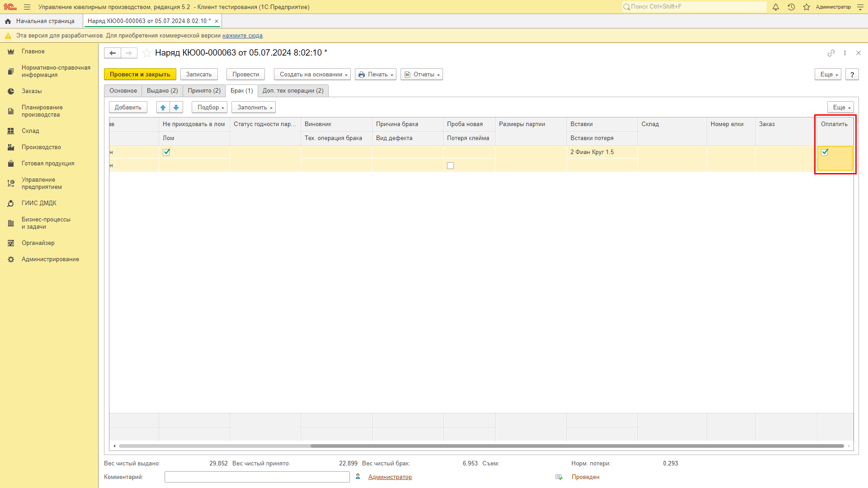Get link to document chain icon
Viewport: 868px width, 488px height.
pyautogui.click(x=831, y=53)
